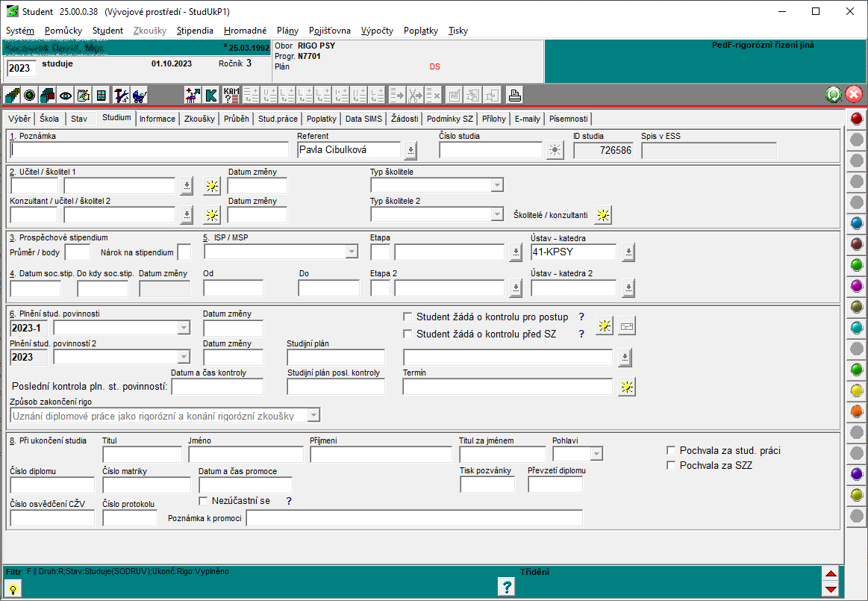Click the sun icon beside Číslo studia
The image size is (868, 601).
click(555, 150)
